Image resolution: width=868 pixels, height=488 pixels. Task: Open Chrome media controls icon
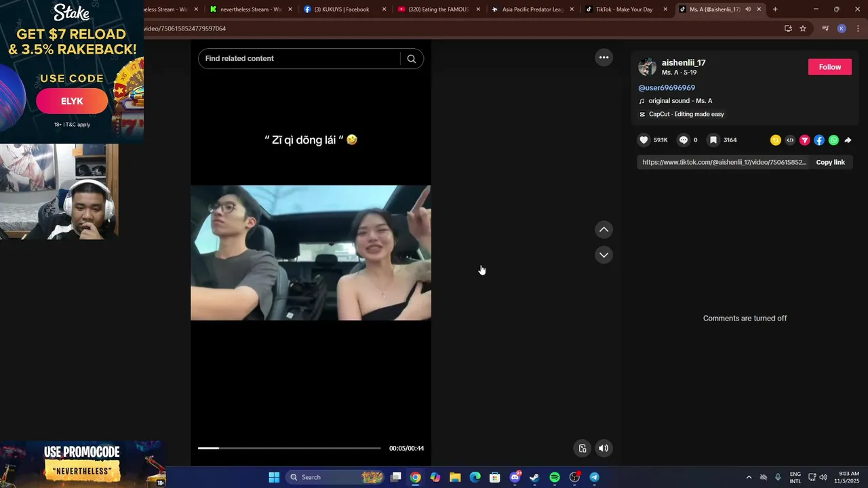click(x=825, y=28)
